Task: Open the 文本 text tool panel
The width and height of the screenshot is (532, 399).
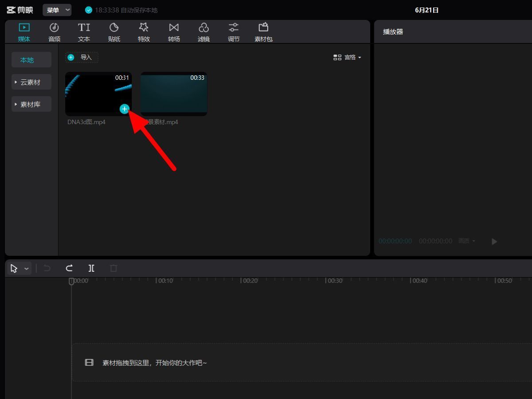Action: tap(84, 32)
